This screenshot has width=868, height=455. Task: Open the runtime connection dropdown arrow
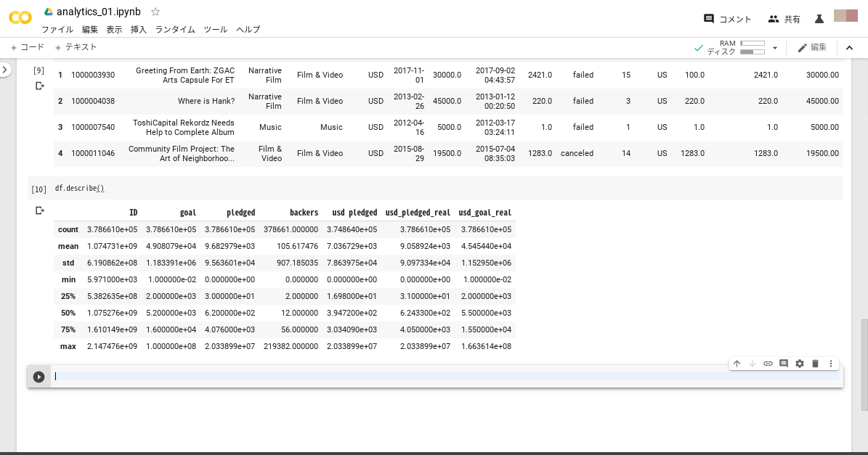(x=775, y=48)
